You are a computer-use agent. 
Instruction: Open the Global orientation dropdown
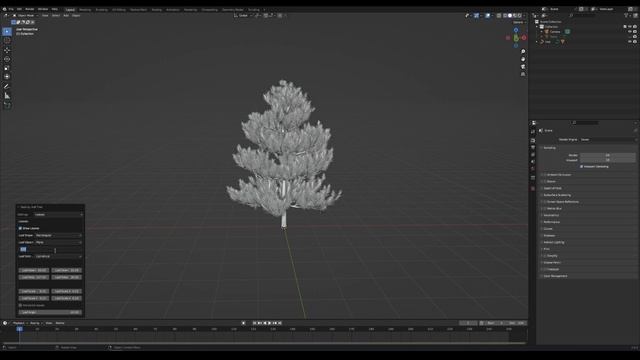click(x=243, y=16)
